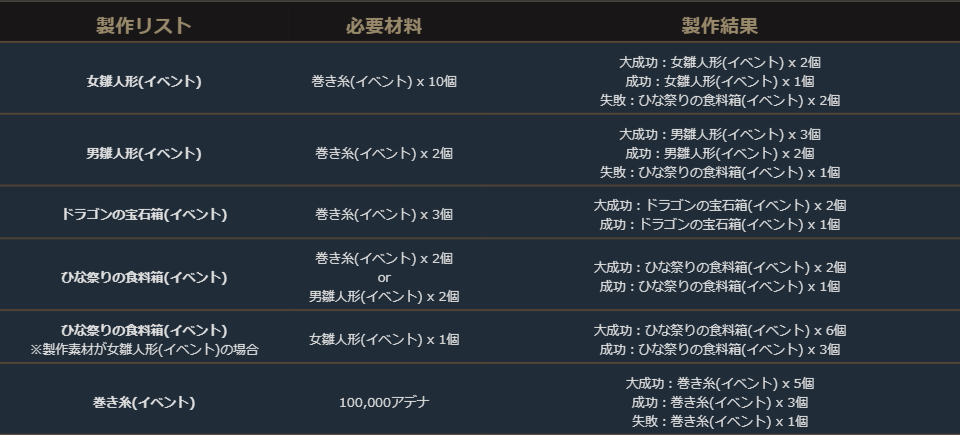The height and width of the screenshot is (435, 960).
Task: Click the 女雛人形(イベント) x 1個 material cell
Action: [384, 339]
